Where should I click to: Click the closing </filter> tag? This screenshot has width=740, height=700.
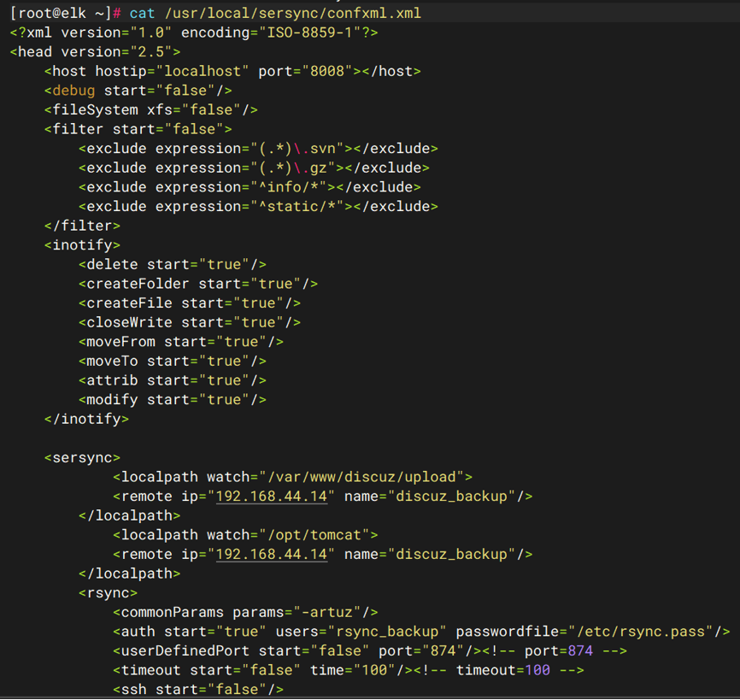click(x=82, y=226)
